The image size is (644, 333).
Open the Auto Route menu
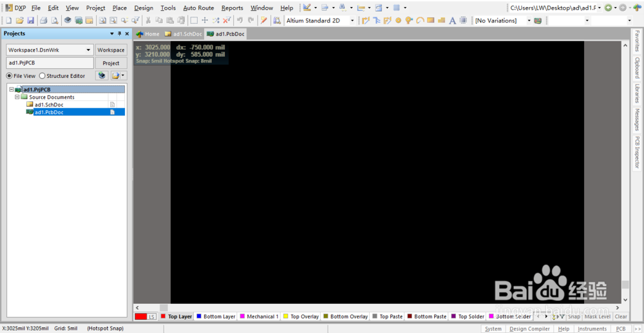[198, 8]
